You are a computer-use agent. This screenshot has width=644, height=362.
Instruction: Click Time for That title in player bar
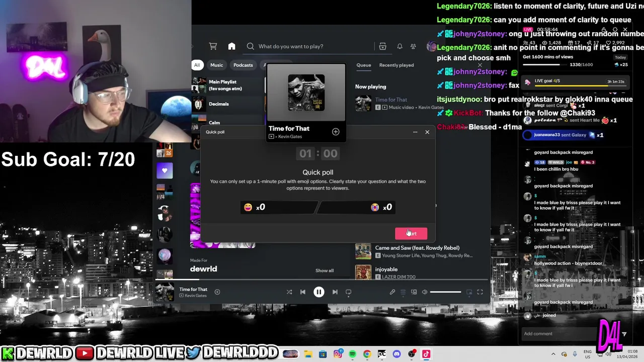[x=193, y=289]
